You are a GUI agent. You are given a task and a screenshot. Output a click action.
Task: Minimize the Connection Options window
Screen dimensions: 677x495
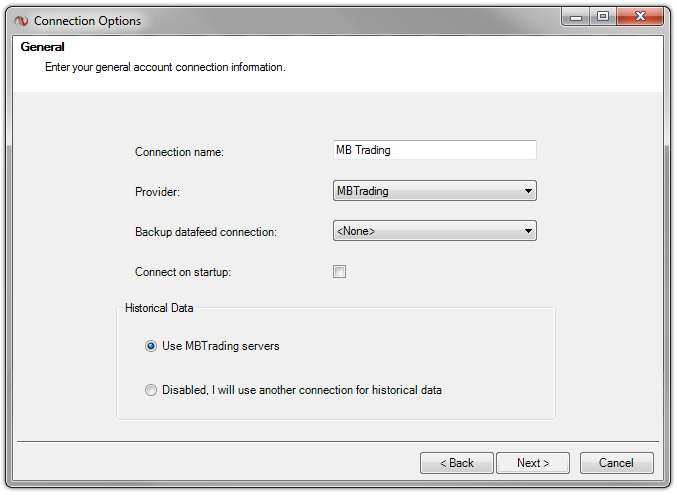[576, 17]
